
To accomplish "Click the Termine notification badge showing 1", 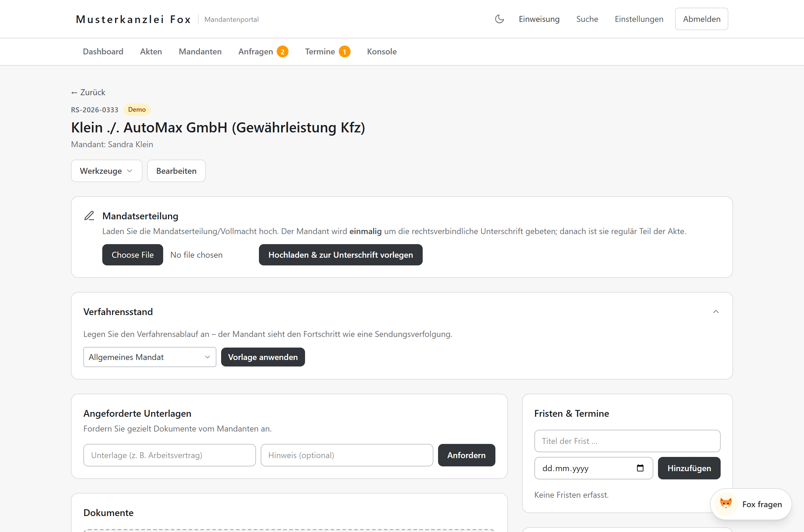I will [344, 51].
